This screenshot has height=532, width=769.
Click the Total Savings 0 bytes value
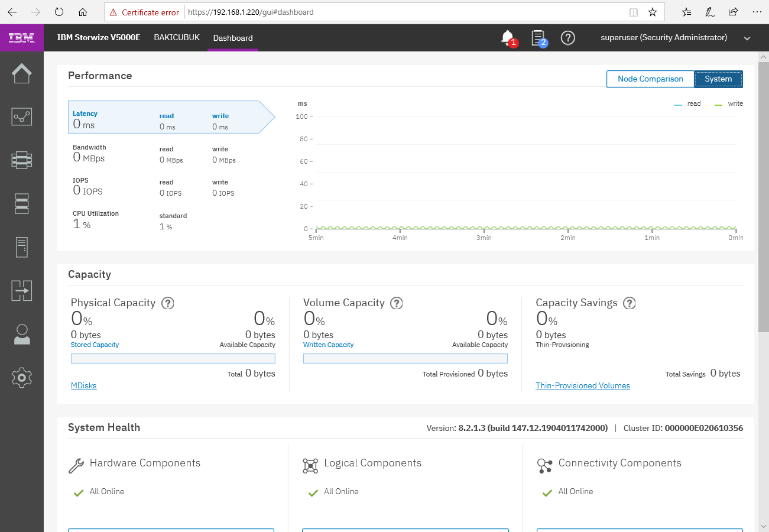pos(725,373)
